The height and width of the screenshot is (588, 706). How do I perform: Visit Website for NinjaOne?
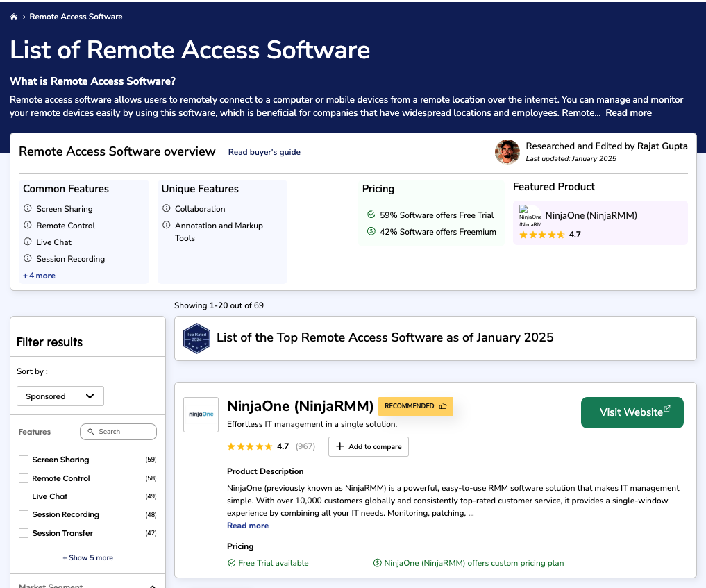pos(632,412)
